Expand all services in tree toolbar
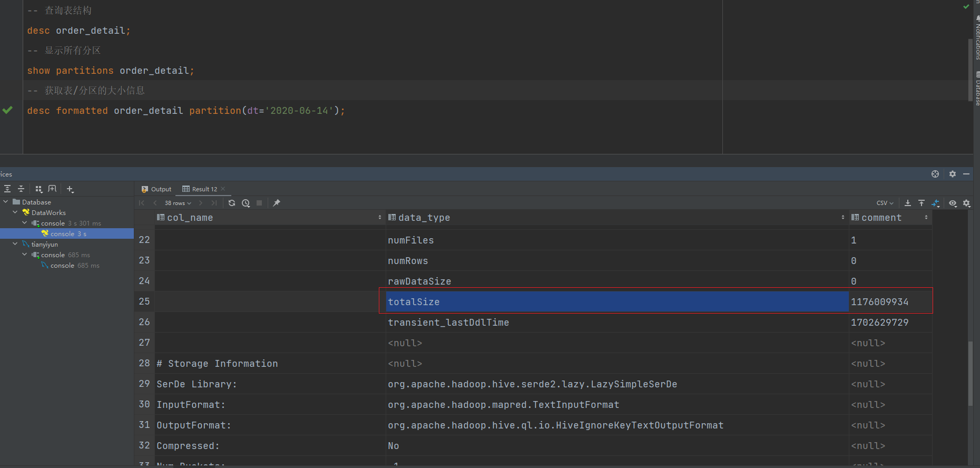The height and width of the screenshot is (468, 980). (x=7, y=189)
